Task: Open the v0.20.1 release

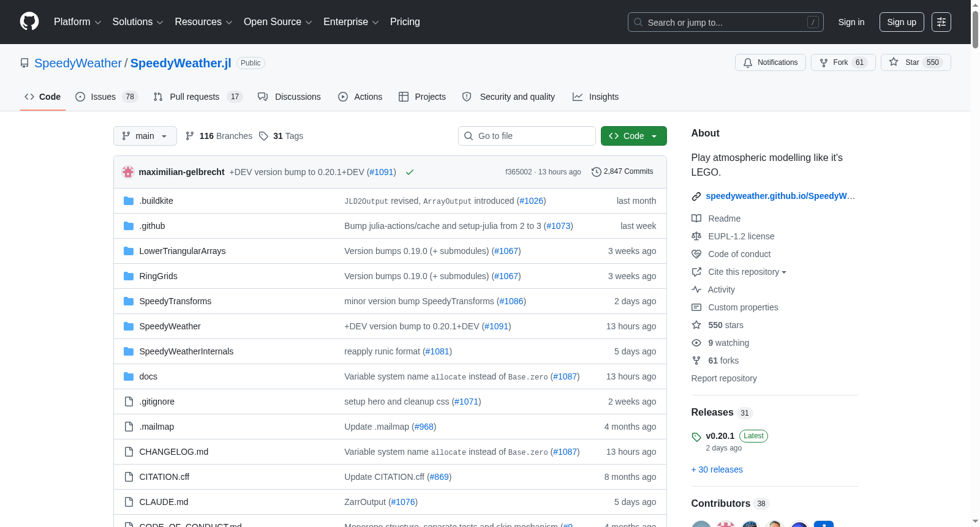Action: (720, 436)
